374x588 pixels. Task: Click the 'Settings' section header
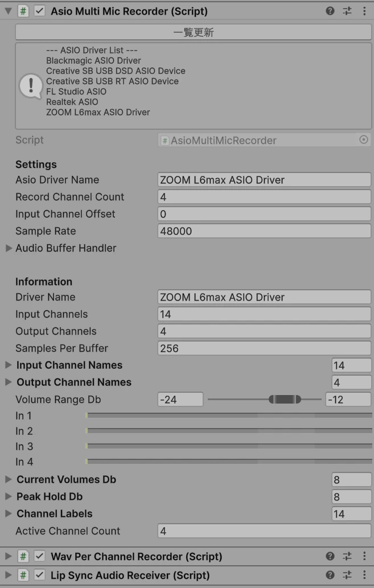pos(36,165)
